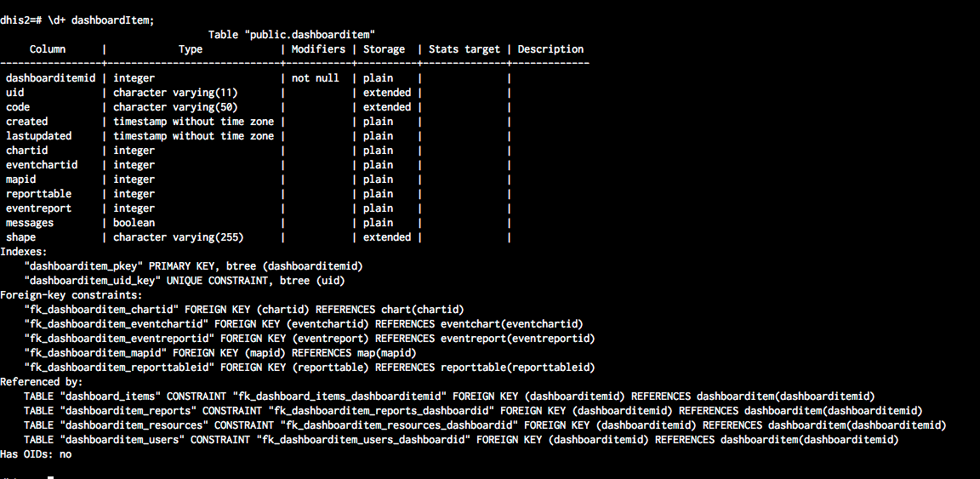The width and height of the screenshot is (980, 479).
Task: Select the "fk_dashboarditem_mapid" constraint name
Action: (x=98, y=353)
